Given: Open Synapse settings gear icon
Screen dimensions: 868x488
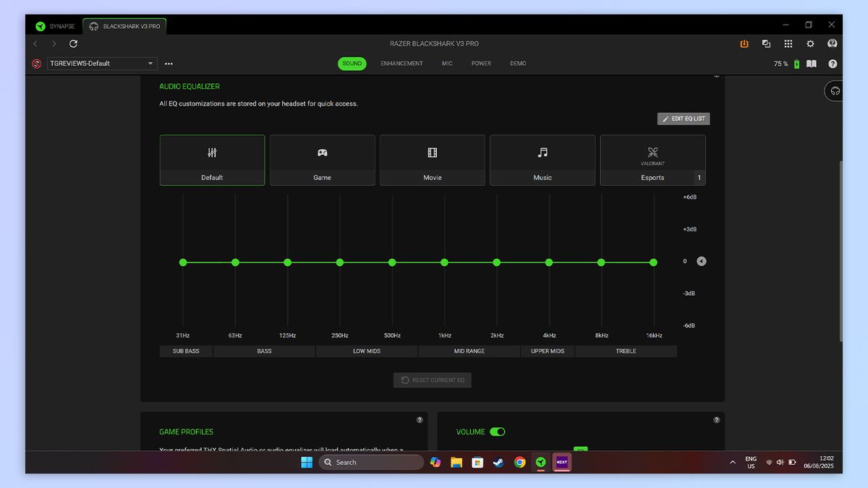Looking at the screenshot, I should pos(810,44).
